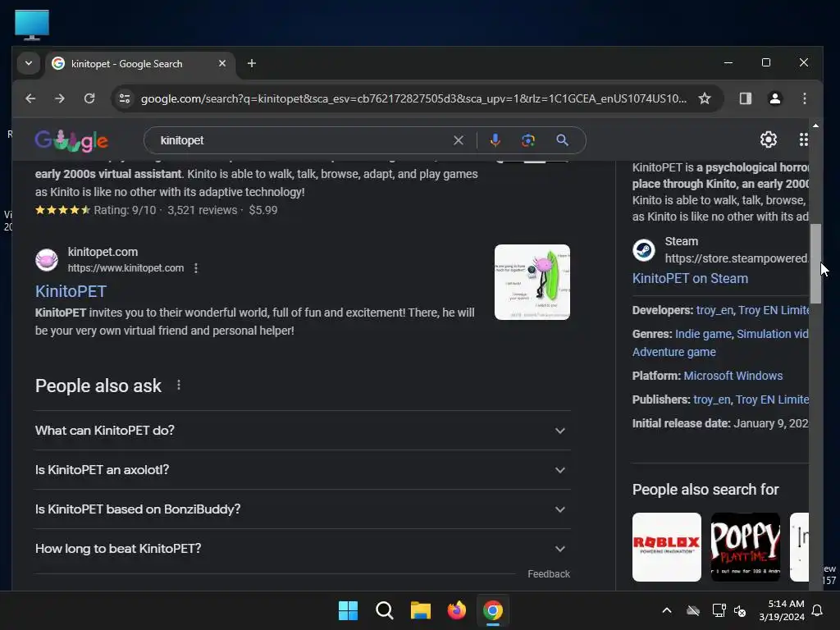This screenshot has height=630, width=840.
Task: Click the kinitopet.com site favicon
Action: coord(47,260)
